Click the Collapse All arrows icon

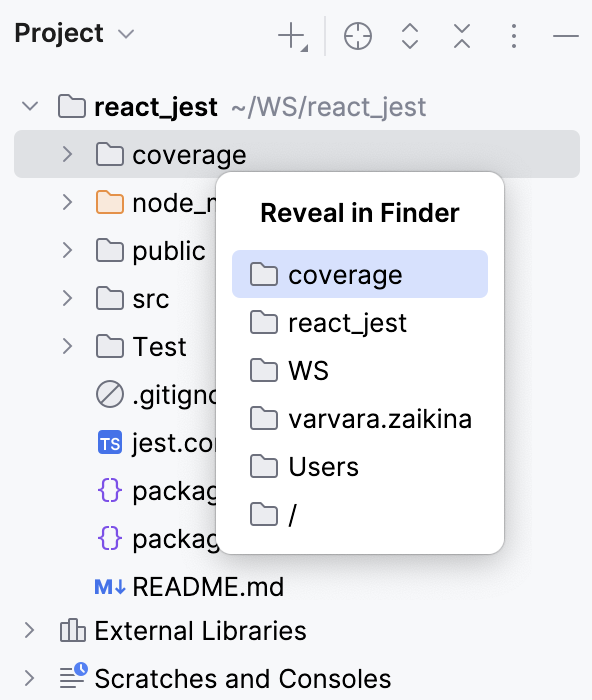click(462, 36)
